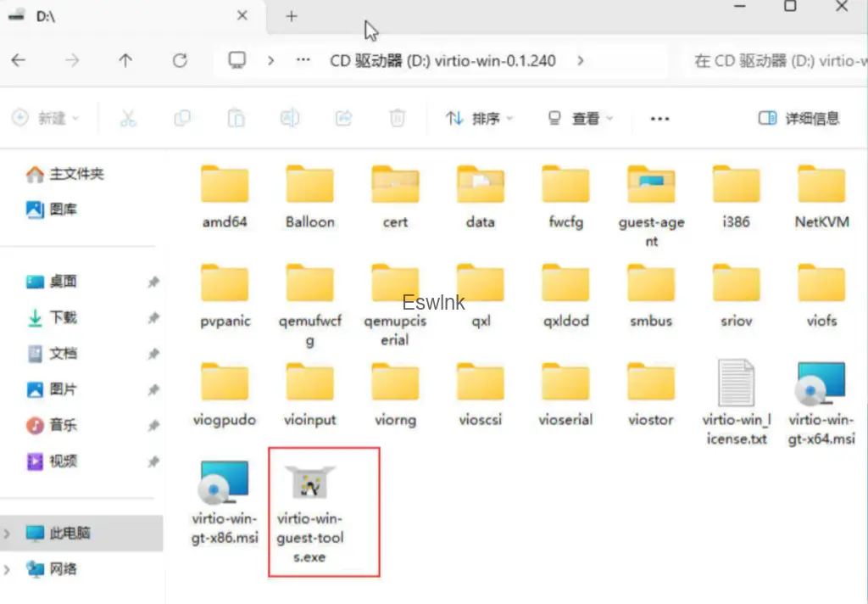The height and width of the screenshot is (604, 868).
Task: Toggle the 详细信息 details pane
Action: (798, 119)
